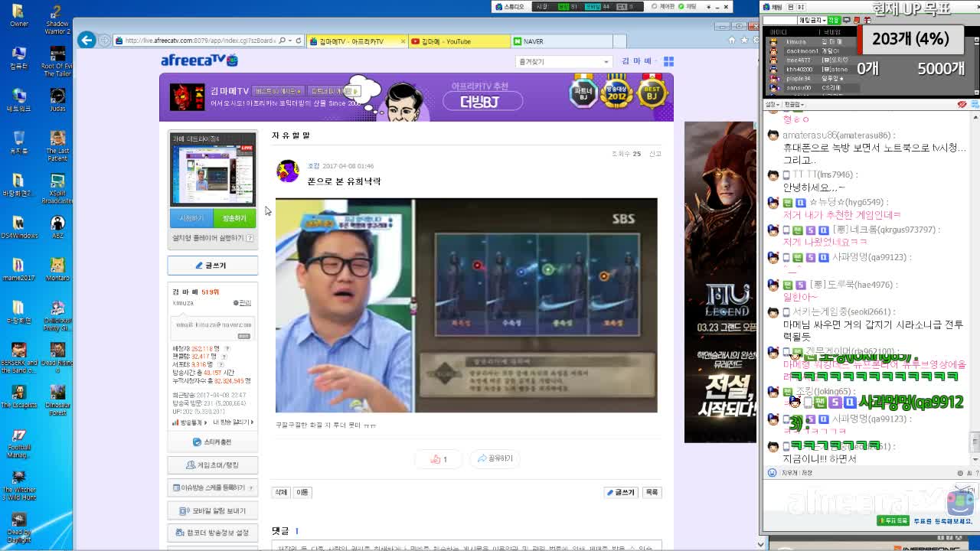The image size is (980, 551).
Task: Enable the green 적용 chat filter toggle
Action: [x=834, y=20]
